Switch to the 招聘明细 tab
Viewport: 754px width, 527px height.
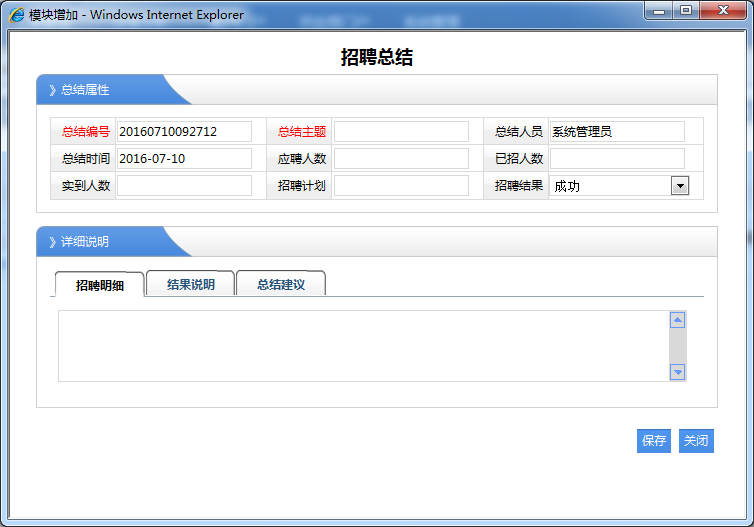point(100,285)
